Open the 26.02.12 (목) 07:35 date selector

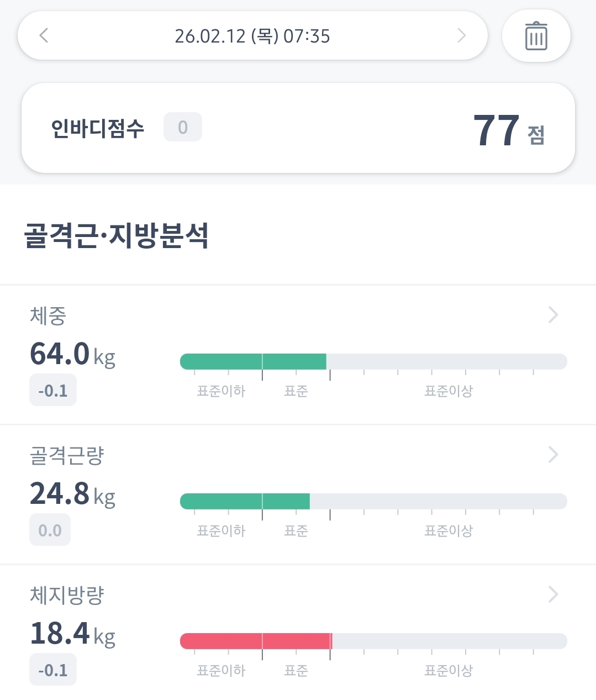(x=252, y=36)
